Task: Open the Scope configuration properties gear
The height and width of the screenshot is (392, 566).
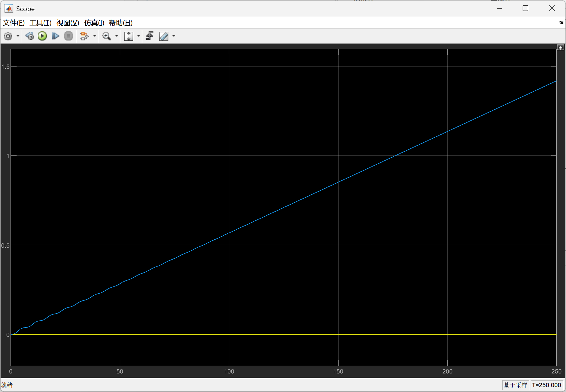Action: 8,36
